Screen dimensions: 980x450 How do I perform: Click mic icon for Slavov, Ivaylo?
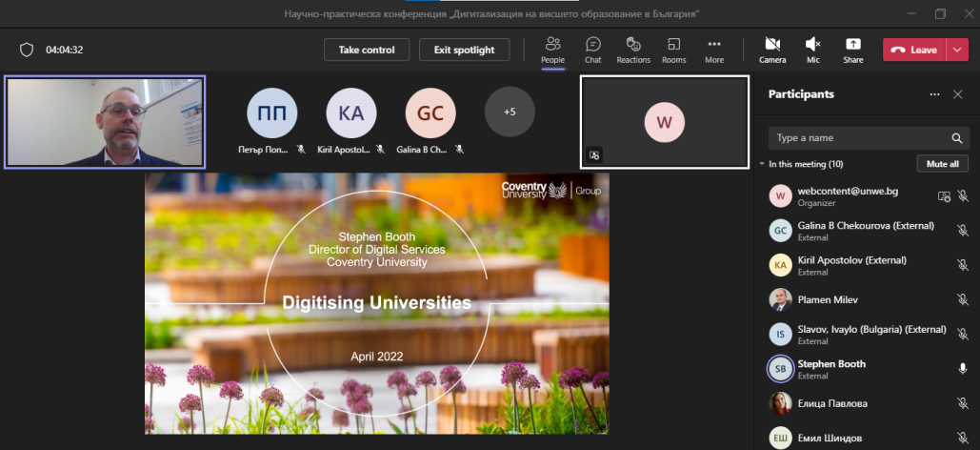click(x=963, y=335)
